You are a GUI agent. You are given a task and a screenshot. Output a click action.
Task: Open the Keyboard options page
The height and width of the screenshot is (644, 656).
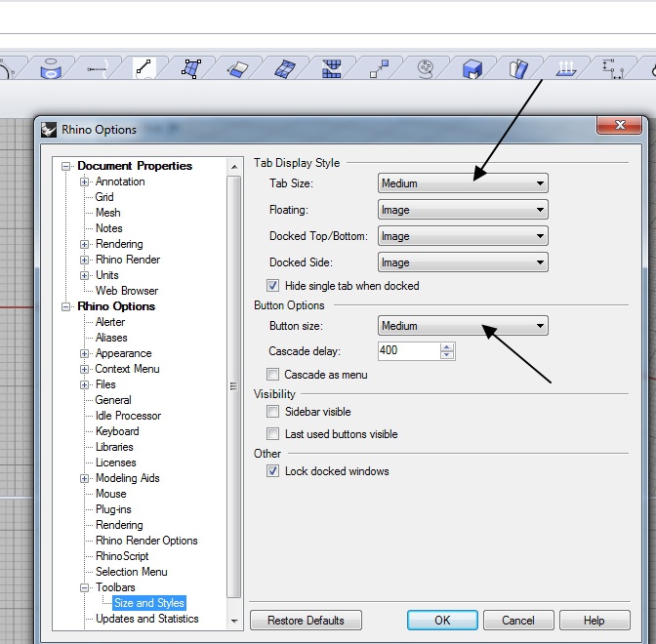[x=117, y=431]
